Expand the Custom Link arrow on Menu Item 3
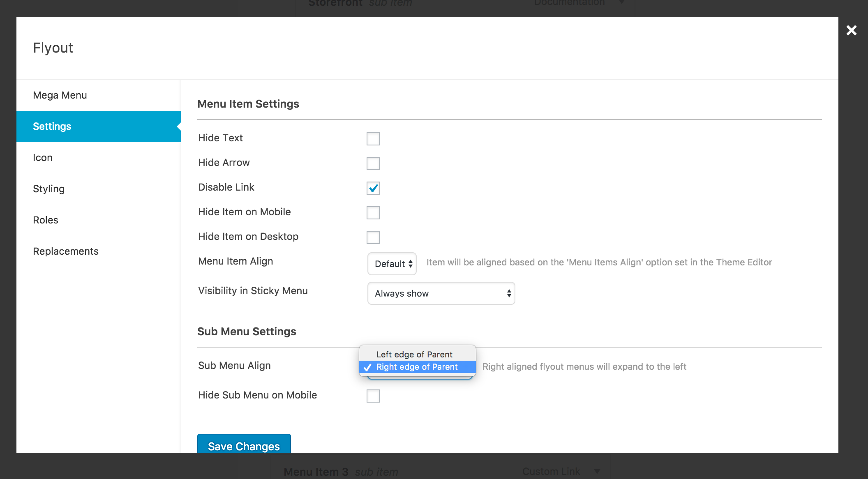The width and height of the screenshot is (868, 479). (x=597, y=472)
